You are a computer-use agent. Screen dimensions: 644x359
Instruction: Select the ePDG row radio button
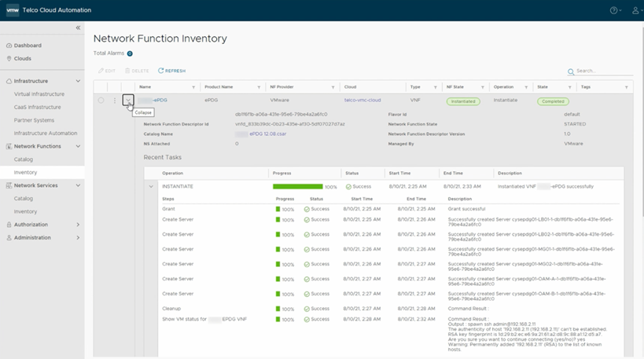pos(101,101)
